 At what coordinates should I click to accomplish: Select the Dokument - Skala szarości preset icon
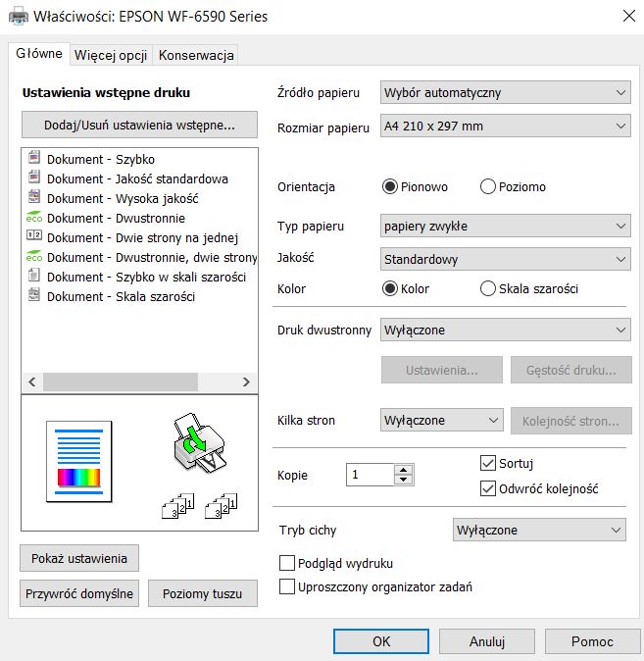(34, 294)
